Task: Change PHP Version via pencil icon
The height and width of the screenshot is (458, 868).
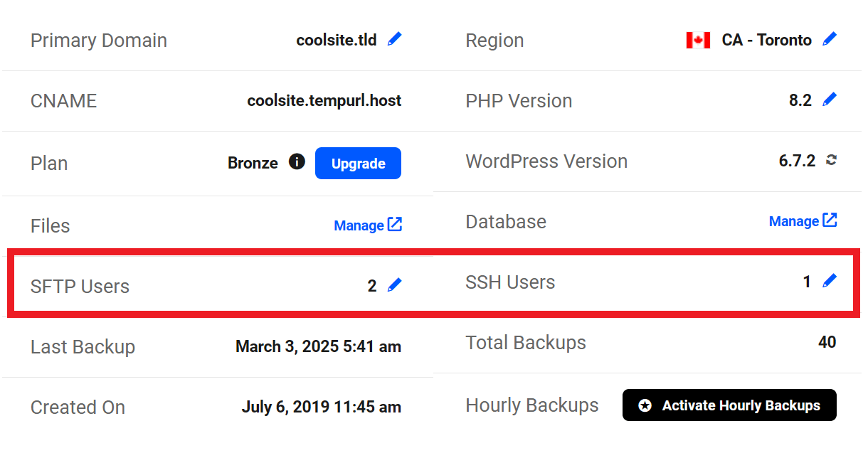Action: 830,100
